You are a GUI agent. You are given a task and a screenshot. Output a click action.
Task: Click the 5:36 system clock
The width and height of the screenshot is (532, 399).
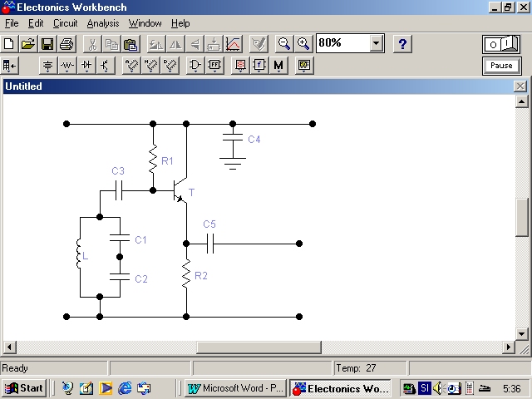(x=512, y=388)
